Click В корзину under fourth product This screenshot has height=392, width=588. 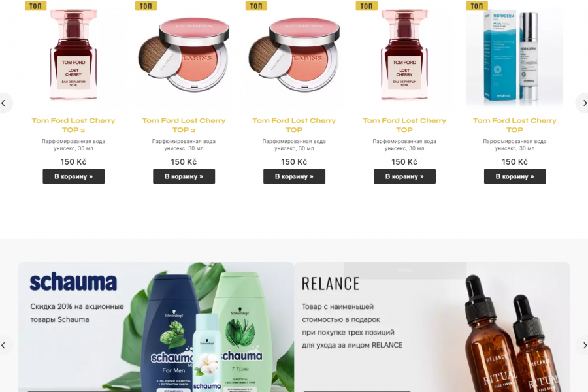tap(404, 176)
